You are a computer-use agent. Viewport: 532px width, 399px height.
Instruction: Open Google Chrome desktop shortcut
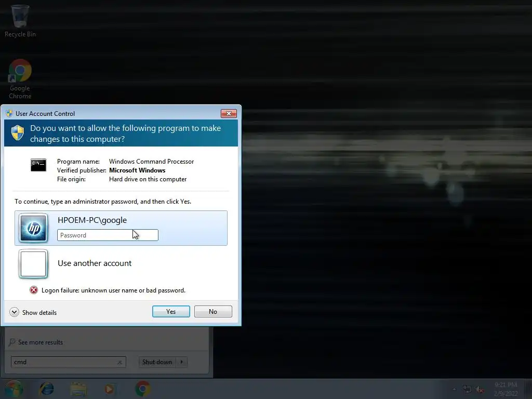tap(20, 79)
